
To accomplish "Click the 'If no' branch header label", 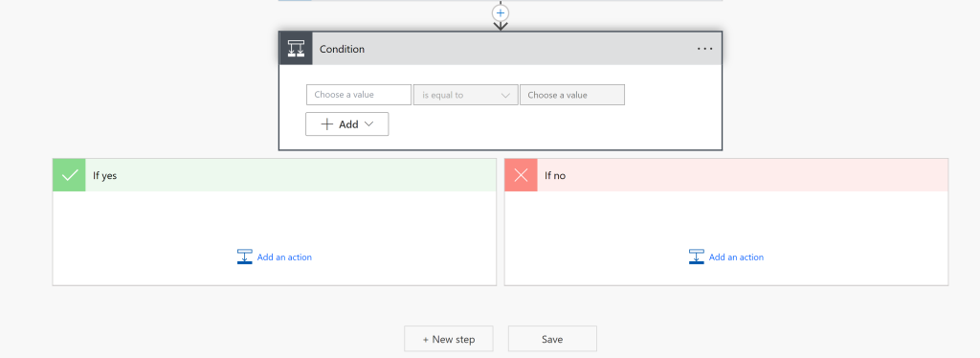I will coord(555,175).
